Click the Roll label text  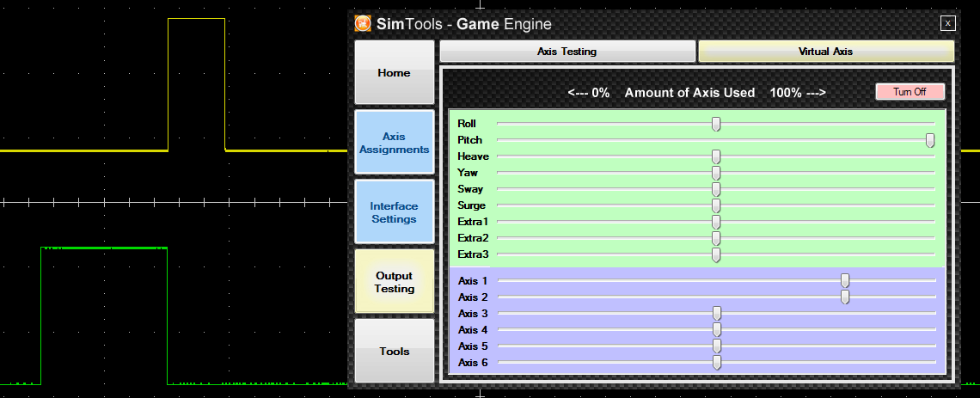467,124
